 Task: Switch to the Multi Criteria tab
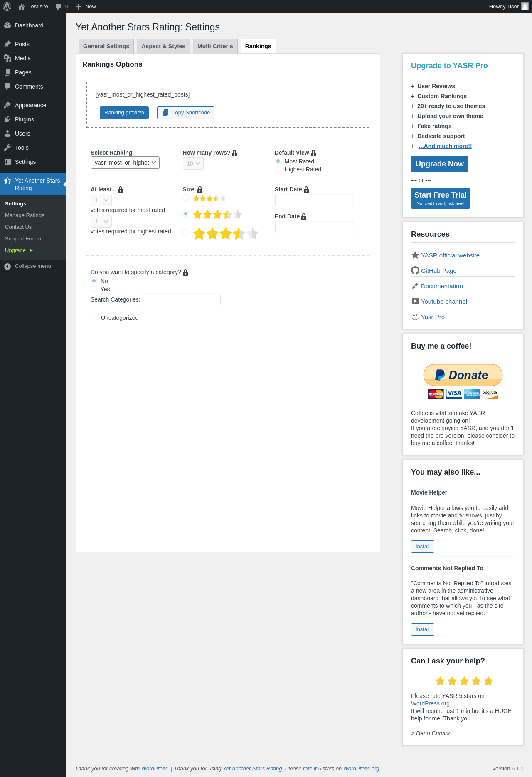215,46
